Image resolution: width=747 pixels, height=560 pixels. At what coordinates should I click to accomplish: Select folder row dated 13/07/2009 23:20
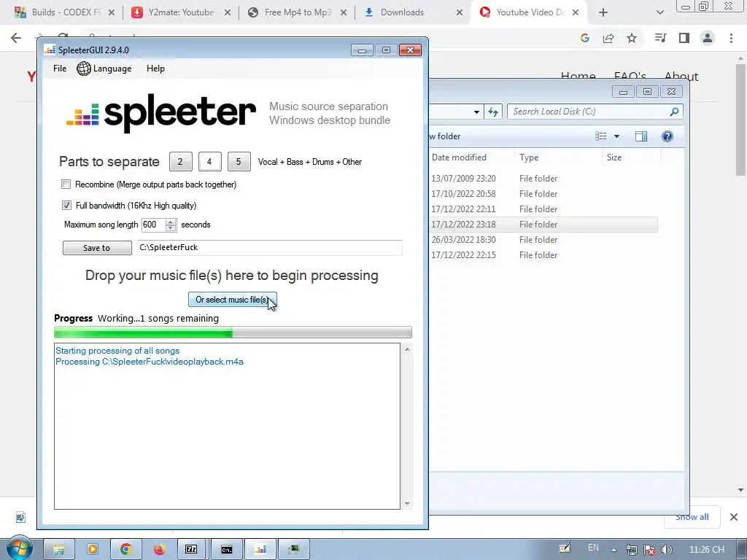[x=543, y=179]
